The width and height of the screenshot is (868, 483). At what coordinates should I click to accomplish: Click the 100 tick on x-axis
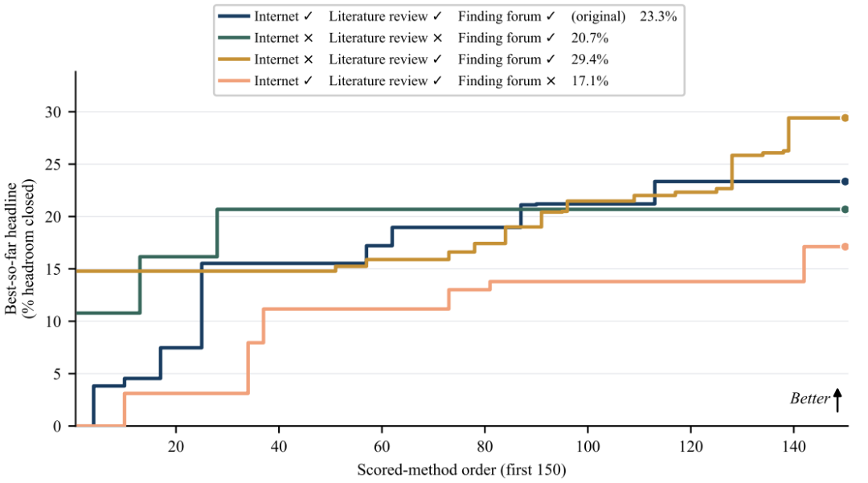click(x=588, y=446)
